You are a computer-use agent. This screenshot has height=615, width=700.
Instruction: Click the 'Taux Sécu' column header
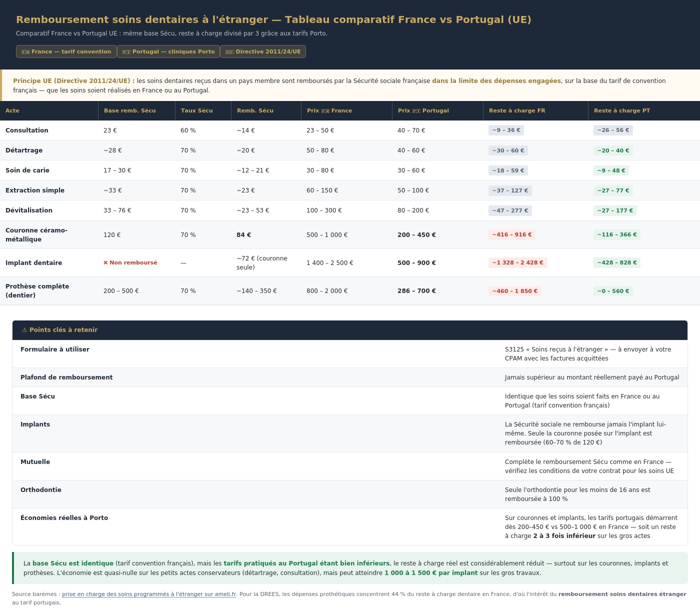203,110
